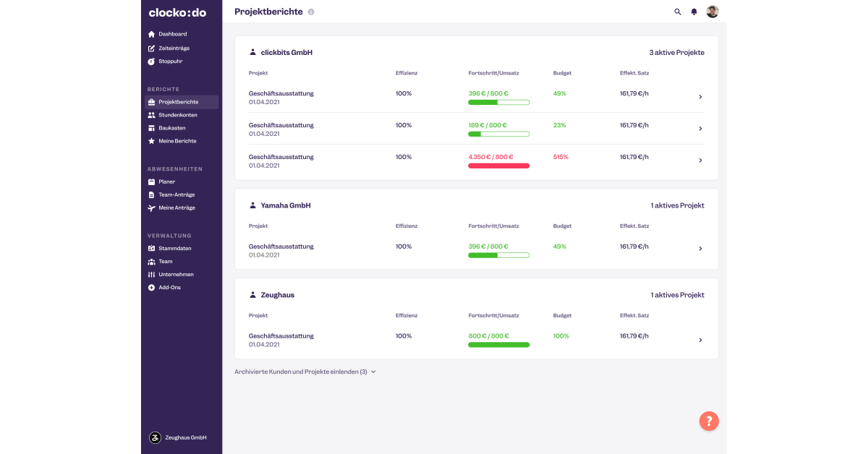868x454 pixels.
Task: Open chevron for clickbits 396 € project row
Action: coord(700,97)
